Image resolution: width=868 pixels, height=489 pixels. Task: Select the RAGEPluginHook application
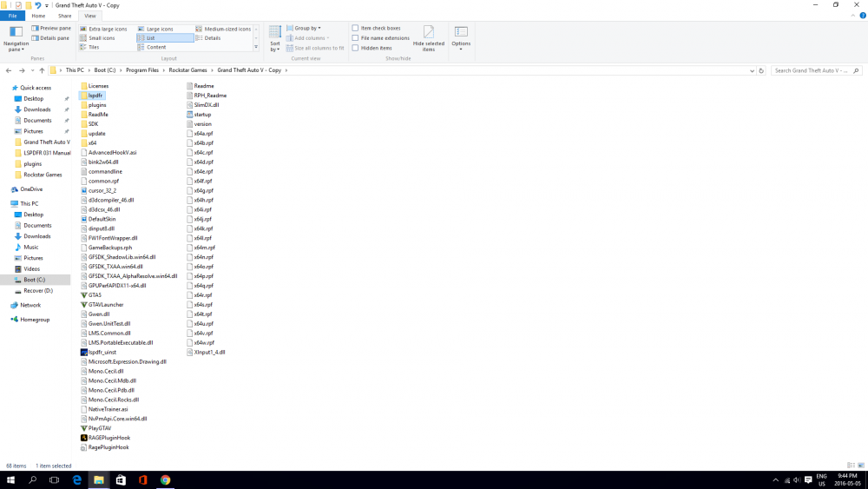[105, 438]
